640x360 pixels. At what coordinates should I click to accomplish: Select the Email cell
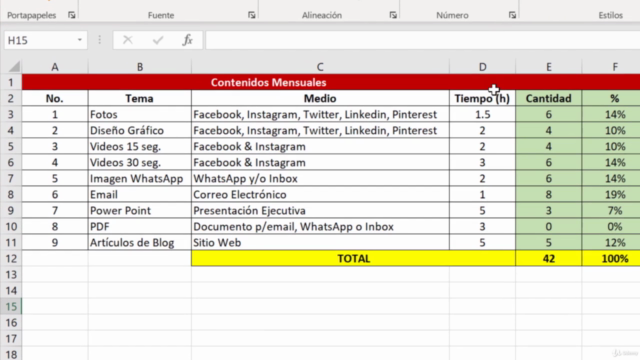tap(140, 194)
